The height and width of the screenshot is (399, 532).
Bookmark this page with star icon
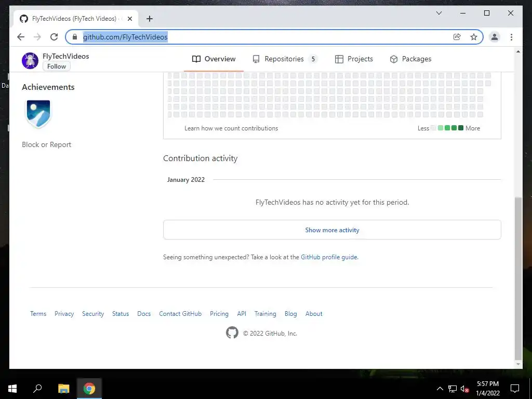click(x=474, y=37)
